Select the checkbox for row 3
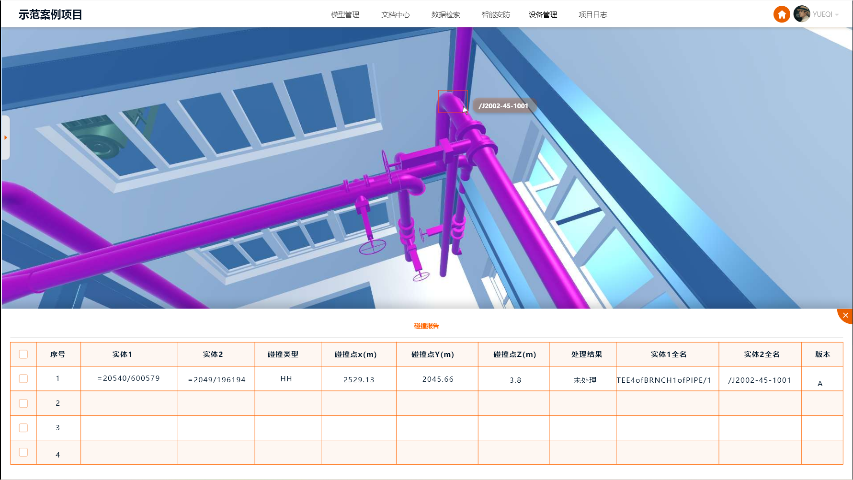The height and width of the screenshot is (480, 853). pyautogui.click(x=23, y=428)
